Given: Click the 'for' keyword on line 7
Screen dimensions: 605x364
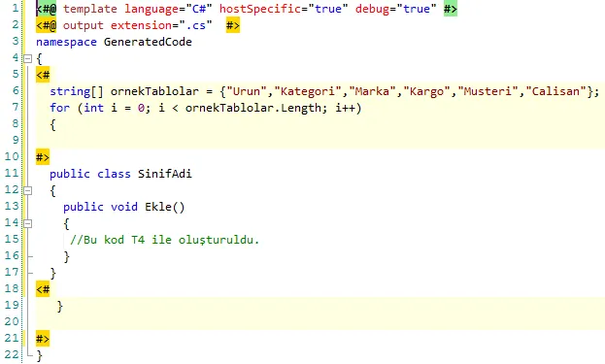Looking at the screenshot, I should pyautogui.click(x=60, y=108).
